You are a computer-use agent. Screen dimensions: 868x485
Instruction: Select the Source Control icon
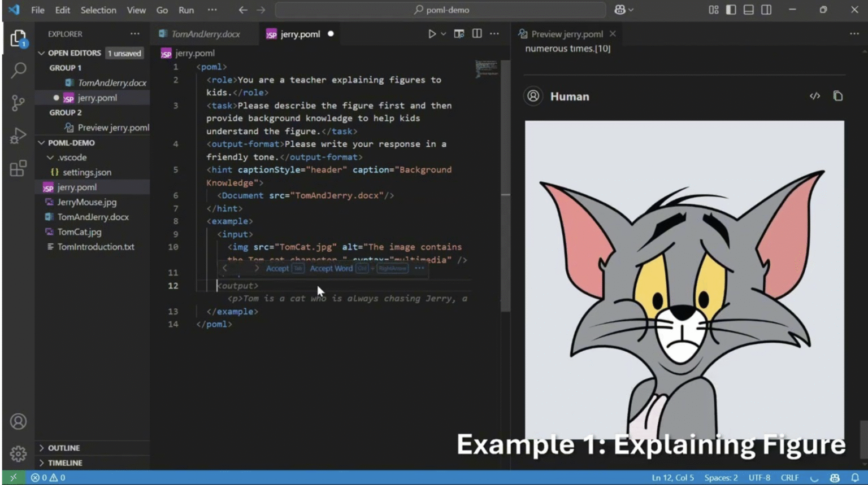[x=19, y=103]
